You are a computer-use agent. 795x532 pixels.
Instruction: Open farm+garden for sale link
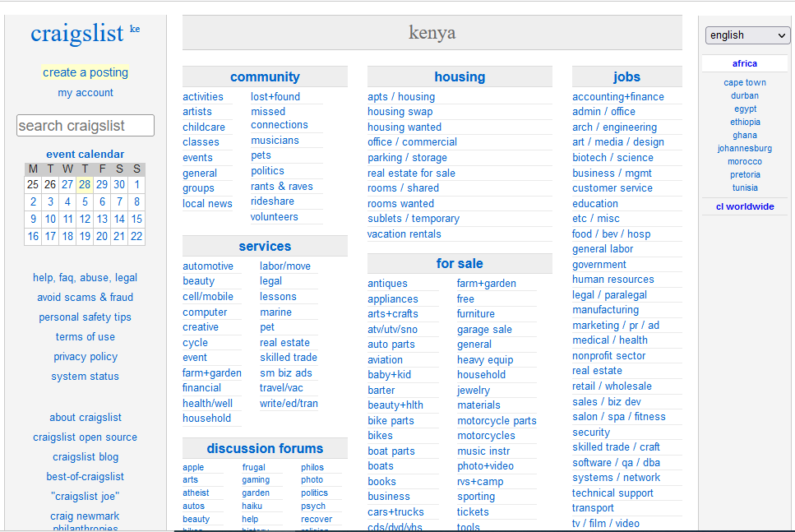coord(486,284)
